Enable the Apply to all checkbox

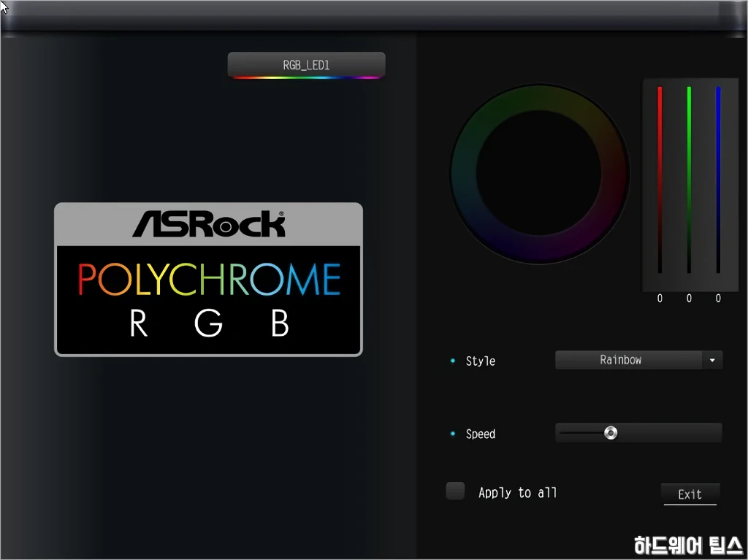click(x=455, y=491)
